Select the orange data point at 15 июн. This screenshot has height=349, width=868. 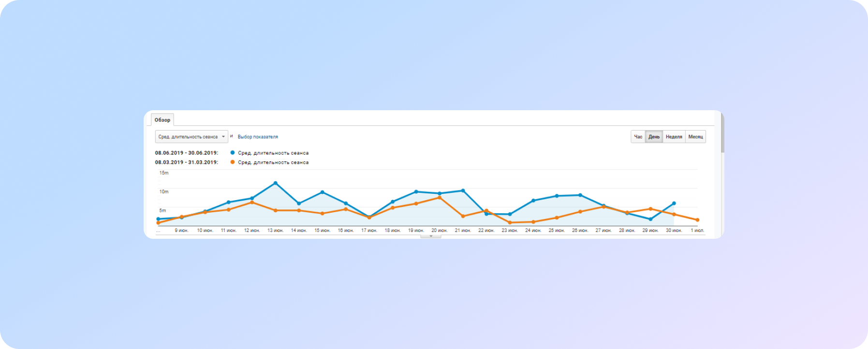(323, 213)
